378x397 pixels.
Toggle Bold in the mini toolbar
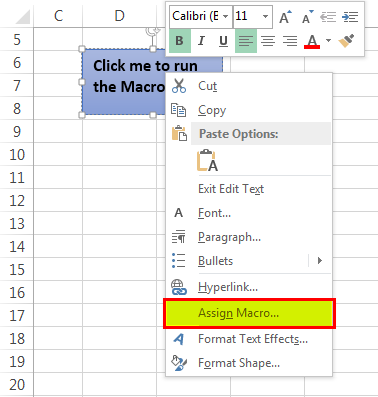180,41
